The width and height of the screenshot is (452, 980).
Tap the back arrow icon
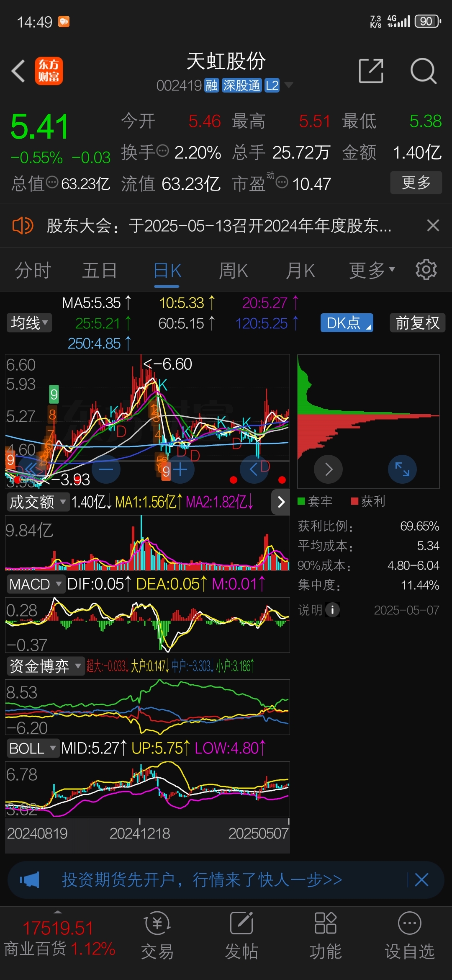18,71
